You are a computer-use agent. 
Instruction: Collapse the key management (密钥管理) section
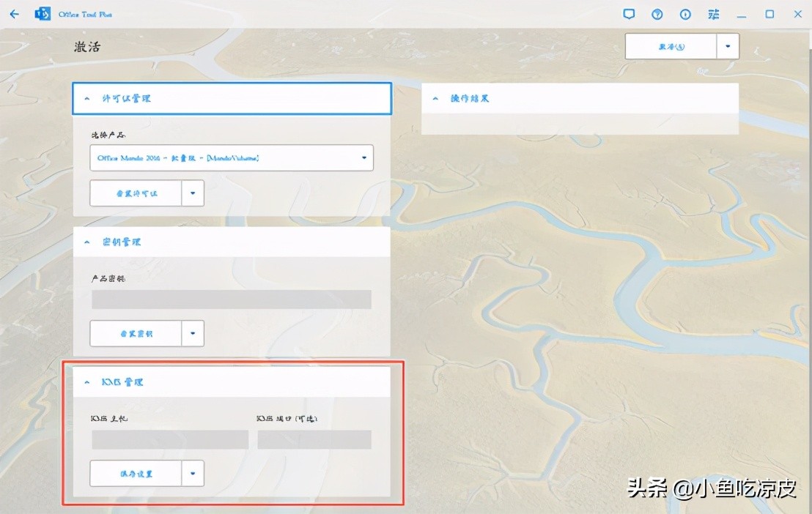[x=232, y=242]
